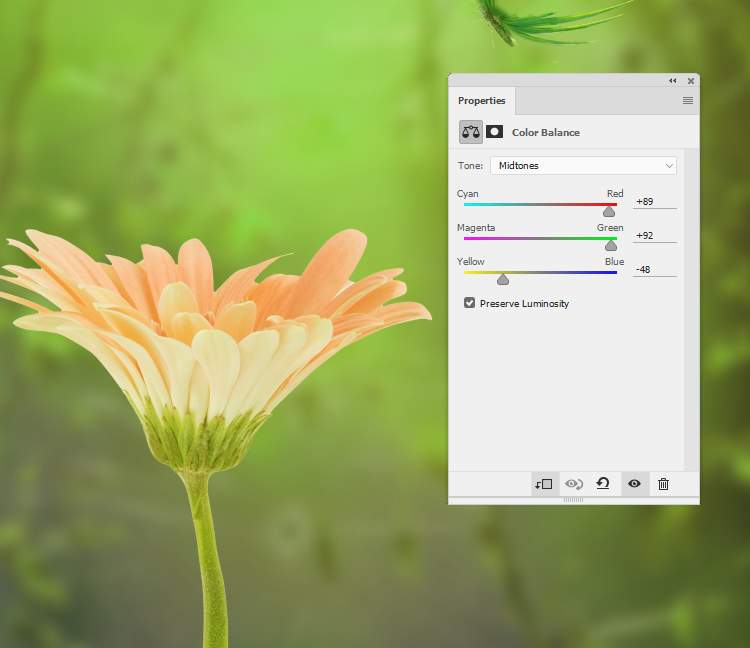Delete this adjustment layer with trash icon

click(663, 484)
